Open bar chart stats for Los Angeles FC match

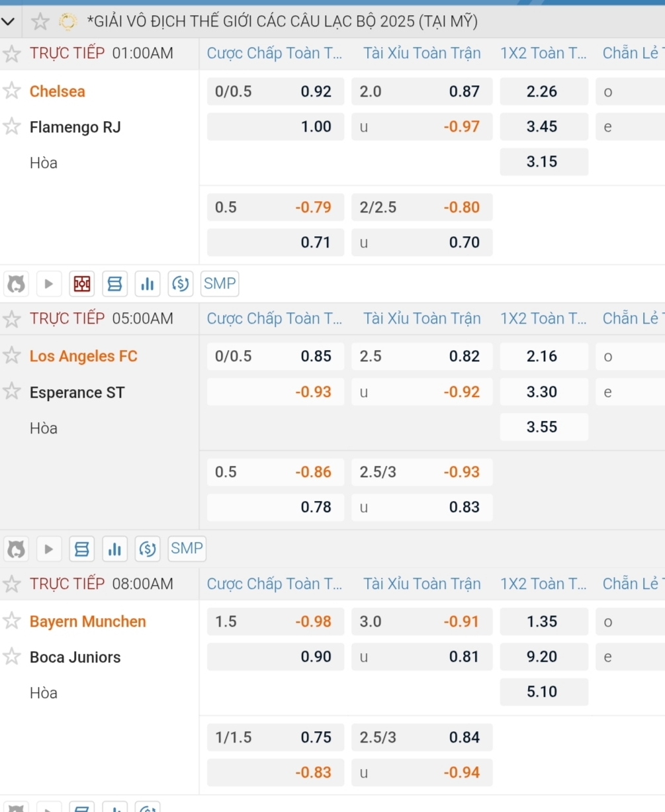(114, 549)
